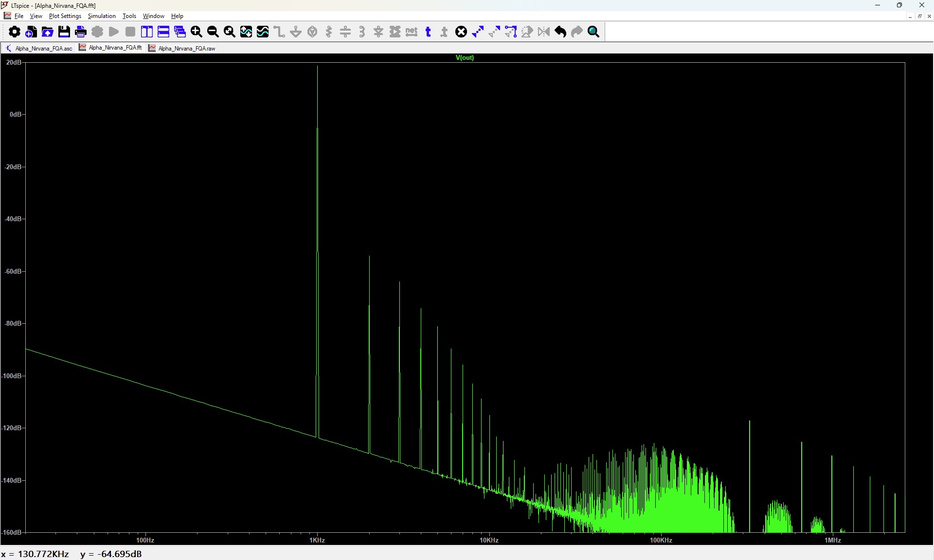This screenshot has width=934, height=560.
Task: Open the File menu
Action: click(x=19, y=16)
